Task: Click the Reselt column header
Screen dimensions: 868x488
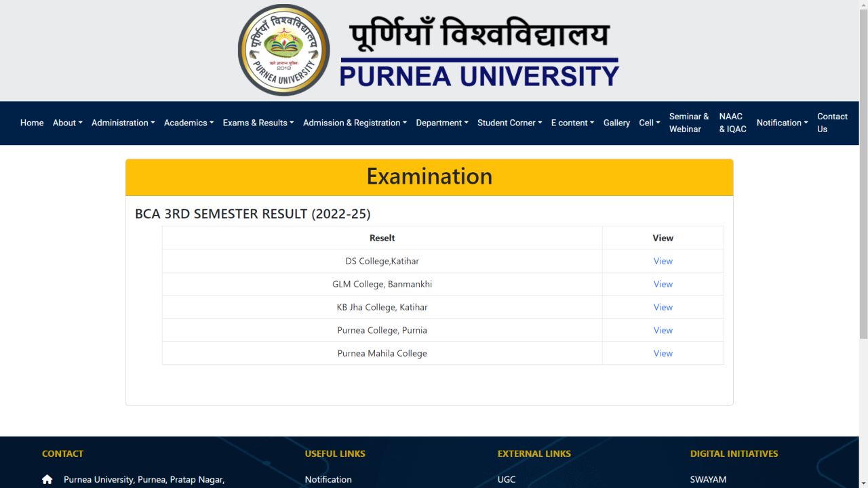Action: point(382,238)
